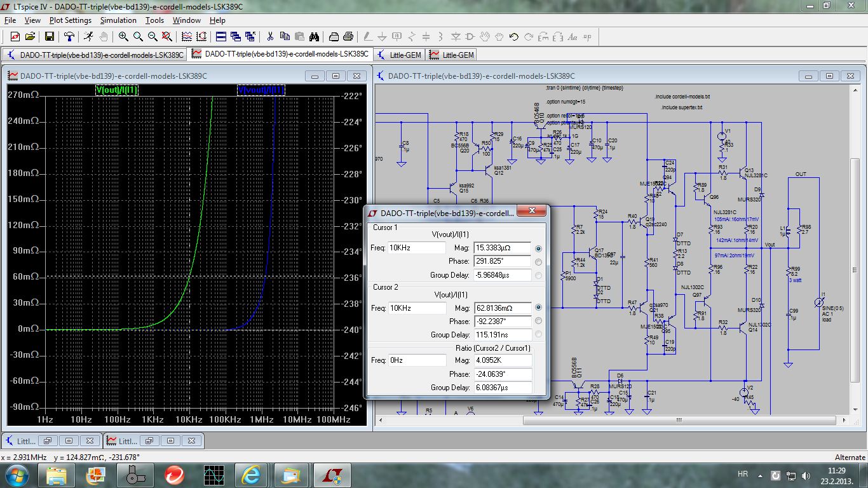
Task: Click Ratio Mag value 4.0952K field
Action: pos(502,360)
